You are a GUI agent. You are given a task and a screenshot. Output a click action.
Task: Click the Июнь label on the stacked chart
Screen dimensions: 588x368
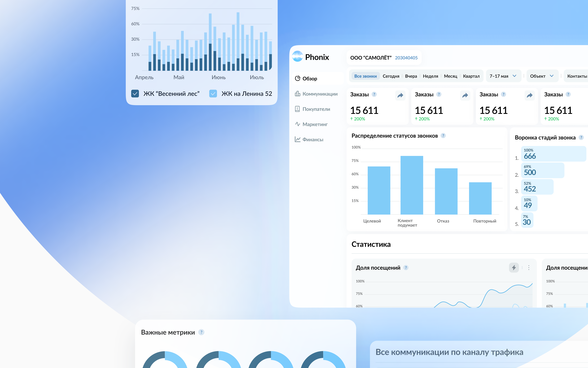click(218, 77)
